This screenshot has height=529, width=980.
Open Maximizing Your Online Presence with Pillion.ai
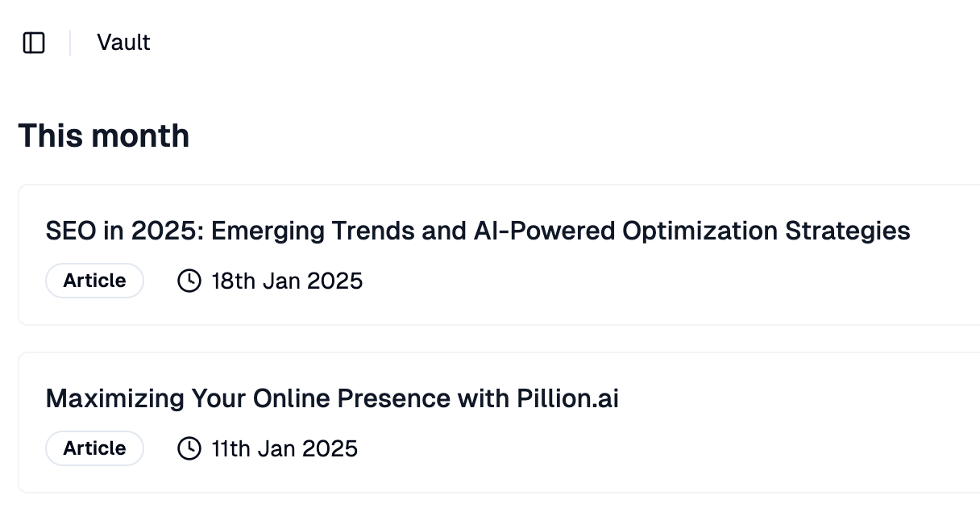pos(333,398)
